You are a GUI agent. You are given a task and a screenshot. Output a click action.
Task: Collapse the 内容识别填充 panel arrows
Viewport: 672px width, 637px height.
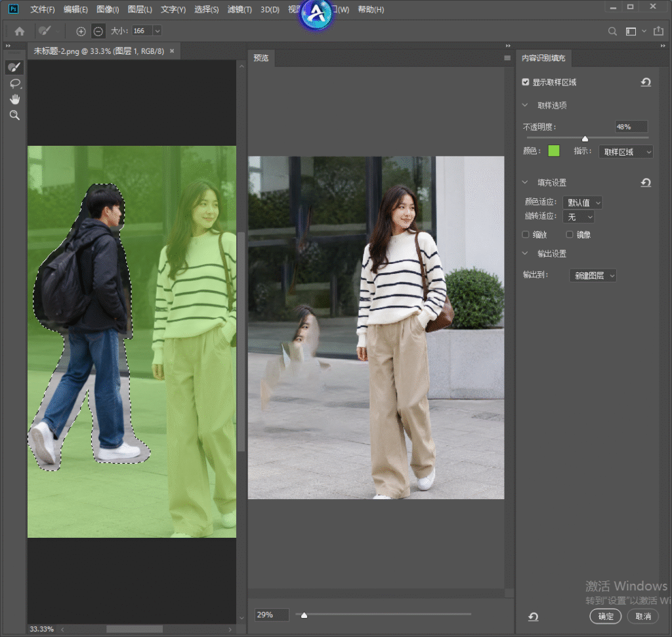pos(663,45)
